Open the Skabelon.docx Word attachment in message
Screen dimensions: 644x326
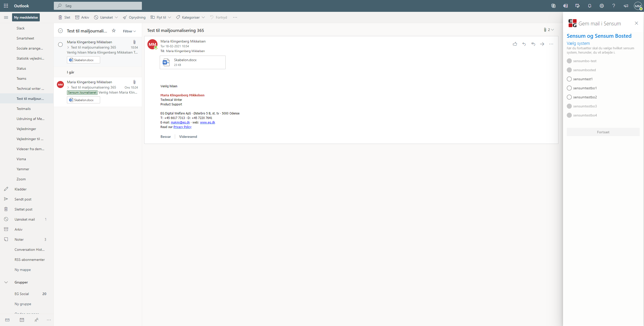(193, 62)
